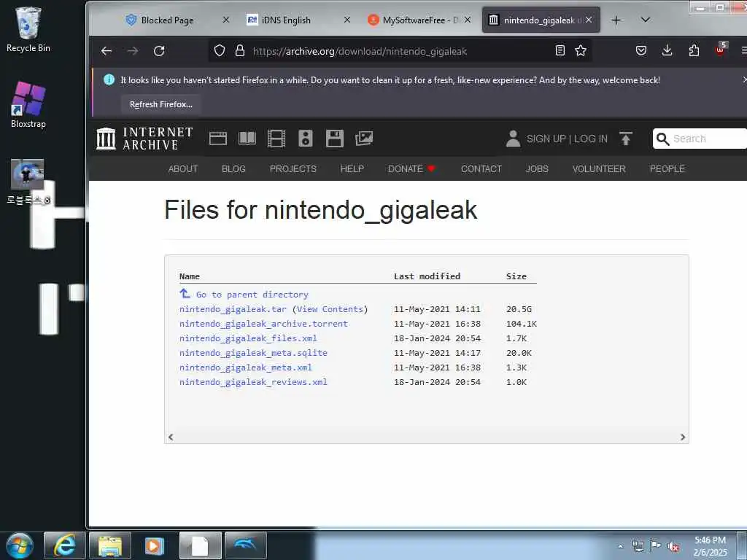Click the volume speaker tray icon
This screenshot has width=747, height=560.
tap(673, 547)
